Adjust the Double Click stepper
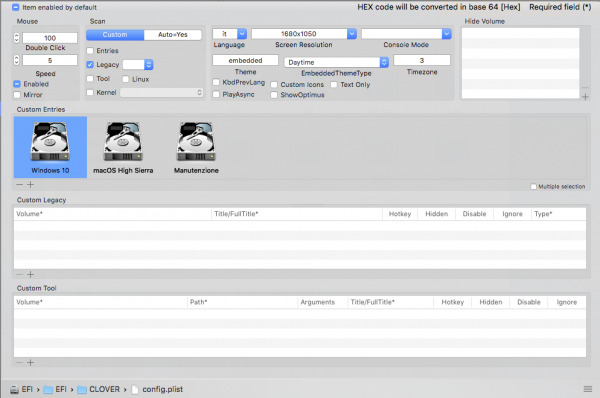Viewport: 600px width, 398px height. tap(16, 38)
